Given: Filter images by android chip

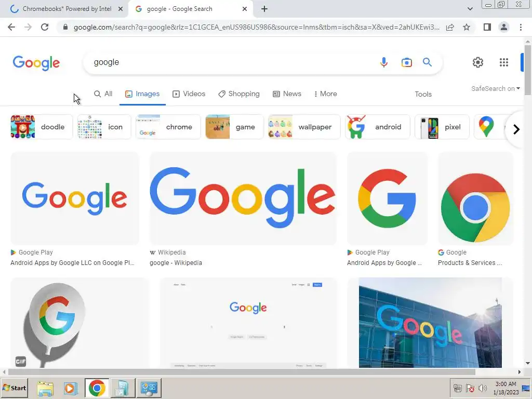Looking at the screenshot, I should click(x=378, y=127).
